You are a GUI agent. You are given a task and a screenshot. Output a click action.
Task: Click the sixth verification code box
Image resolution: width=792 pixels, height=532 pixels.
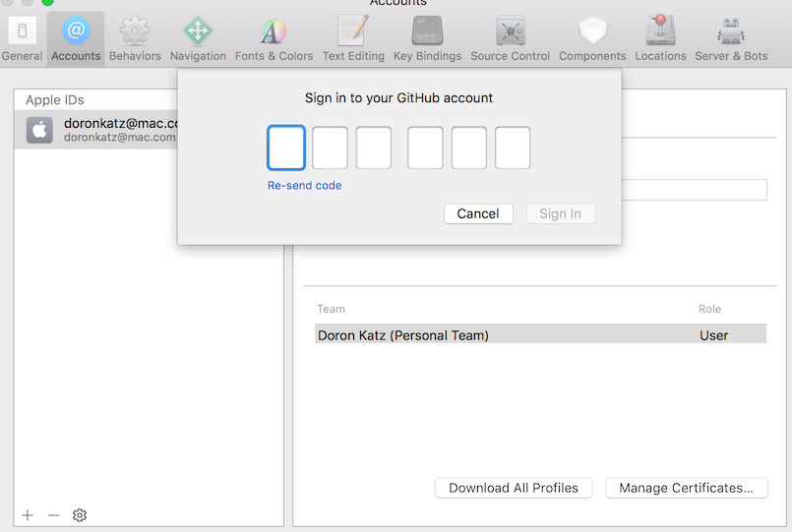pyautogui.click(x=513, y=148)
